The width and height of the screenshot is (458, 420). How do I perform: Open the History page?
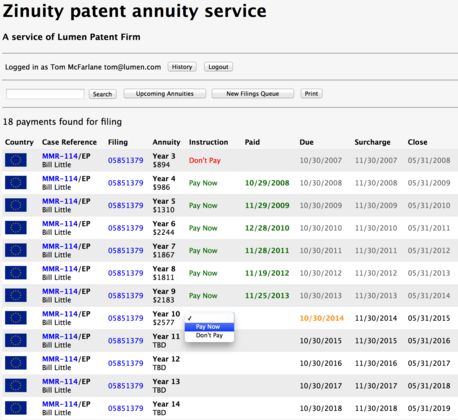(x=182, y=67)
